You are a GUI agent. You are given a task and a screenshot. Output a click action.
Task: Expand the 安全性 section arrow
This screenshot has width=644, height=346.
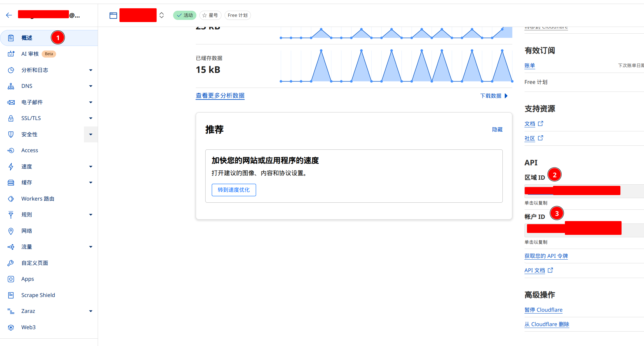click(91, 134)
